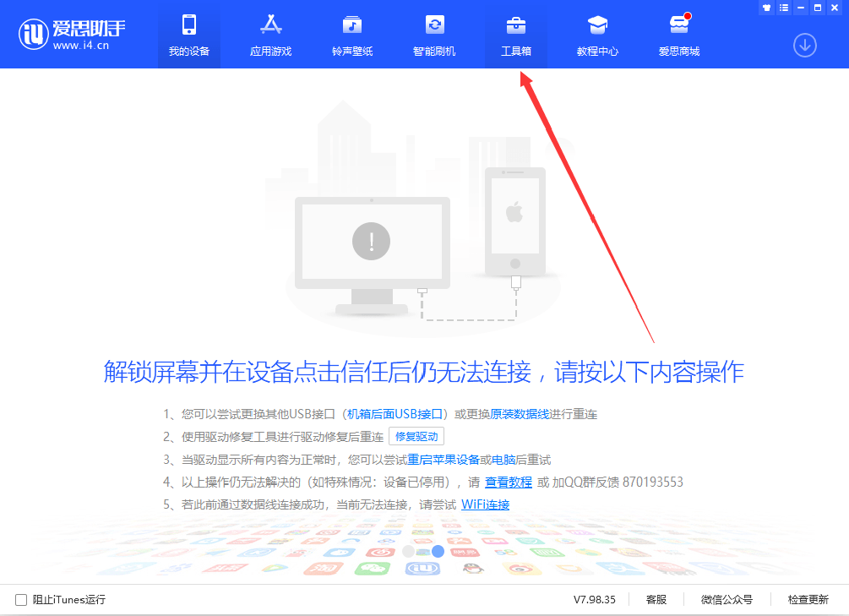Open the 微信公众号 WeChat account link
849x616 pixels.
[x=727, y=599]
